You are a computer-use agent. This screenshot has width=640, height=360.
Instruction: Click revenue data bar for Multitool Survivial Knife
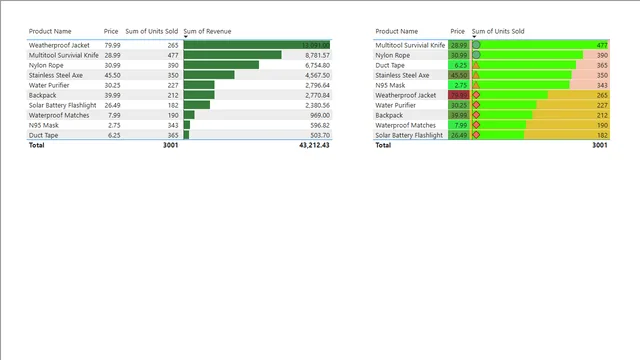(233, 55)
